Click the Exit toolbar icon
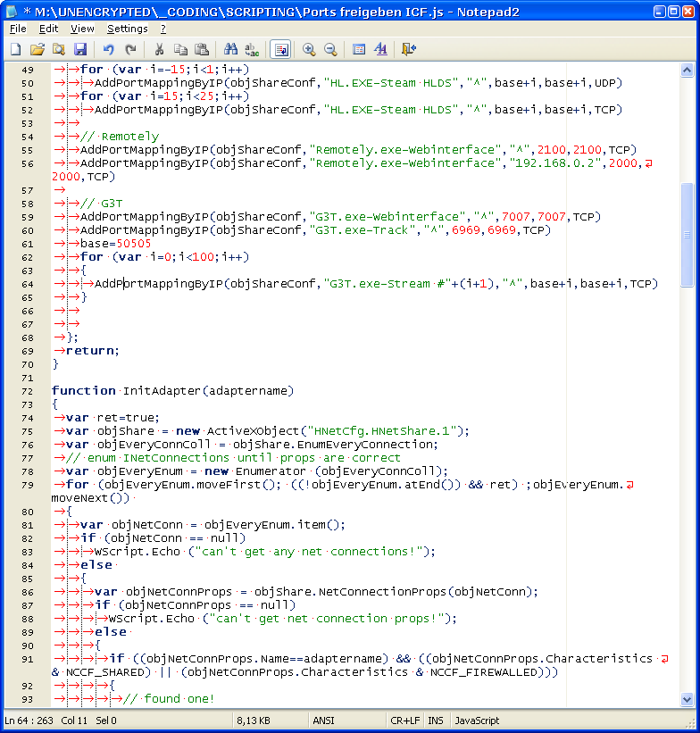The image size is (700, 733). click(x=409, y=49)
